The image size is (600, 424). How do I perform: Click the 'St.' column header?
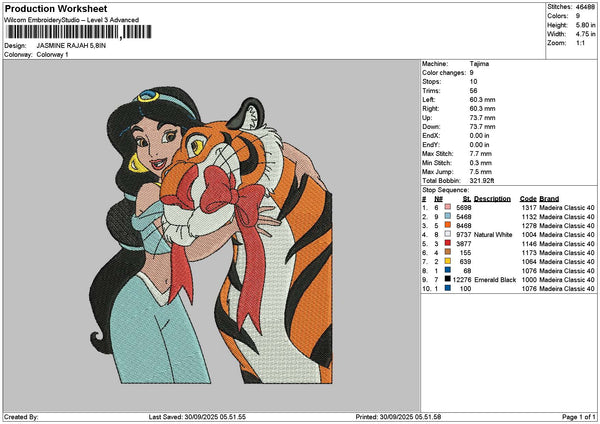(x=467, y=199)
